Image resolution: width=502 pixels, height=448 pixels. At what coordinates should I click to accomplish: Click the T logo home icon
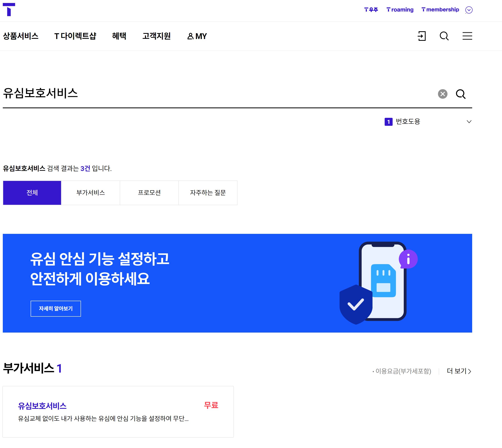click(x=9, y=10)
